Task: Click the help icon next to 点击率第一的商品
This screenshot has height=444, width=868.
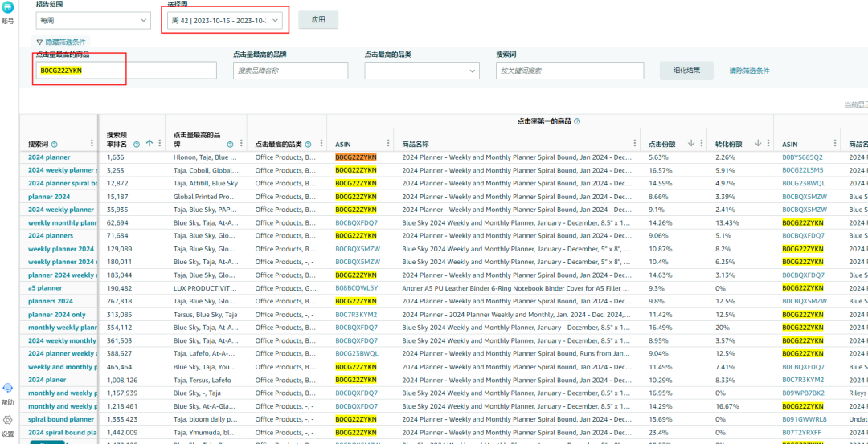Action: [577, 121]
